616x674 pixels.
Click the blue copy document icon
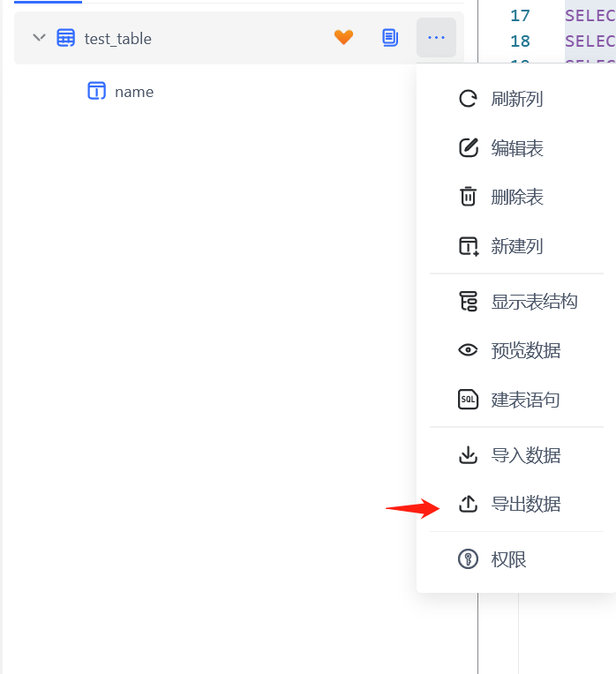tap(390, 38)
